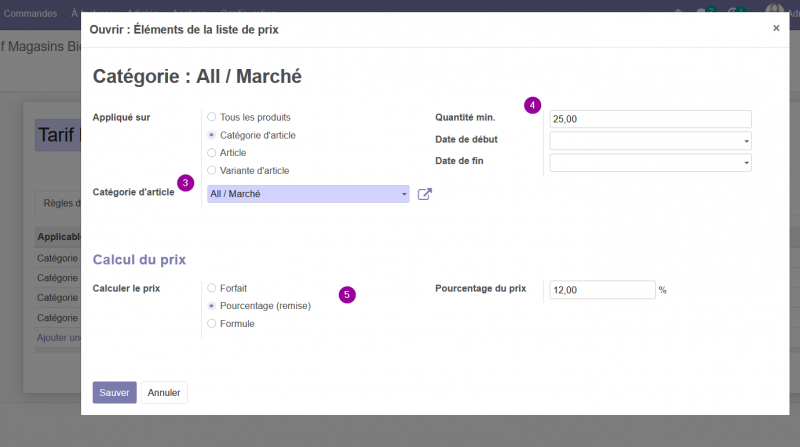Open the Date de fin picker
Screen dimensions: 800x447
pyautogui.click(x=651, y=163)
